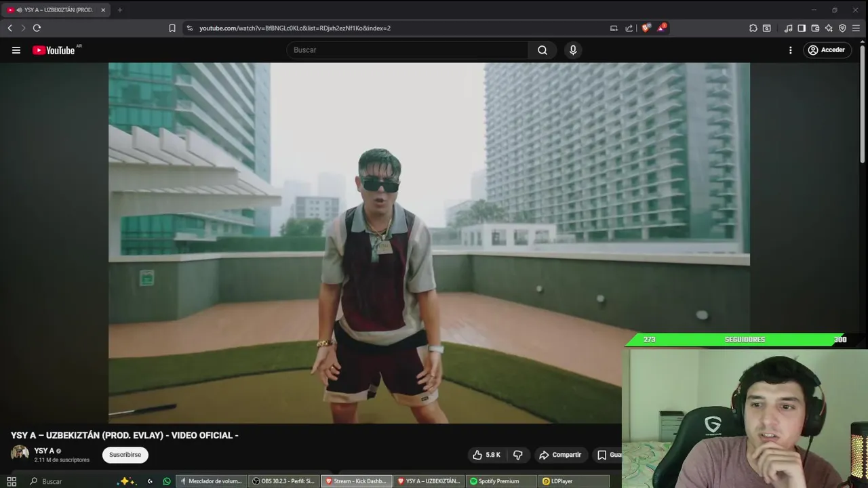Share the video via Compartir
Screen dimensions: 868x488
pyautogui.click(x=560, y=455)
